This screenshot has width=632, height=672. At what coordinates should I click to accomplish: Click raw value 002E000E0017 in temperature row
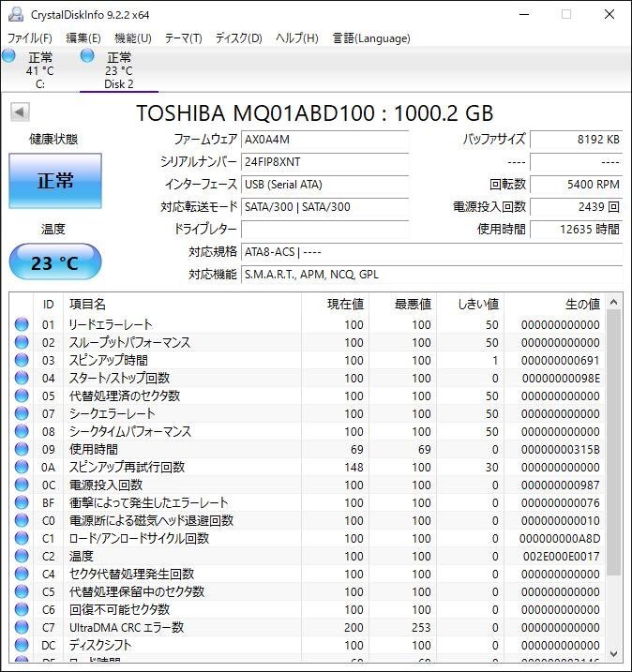[x=561, y=557]
